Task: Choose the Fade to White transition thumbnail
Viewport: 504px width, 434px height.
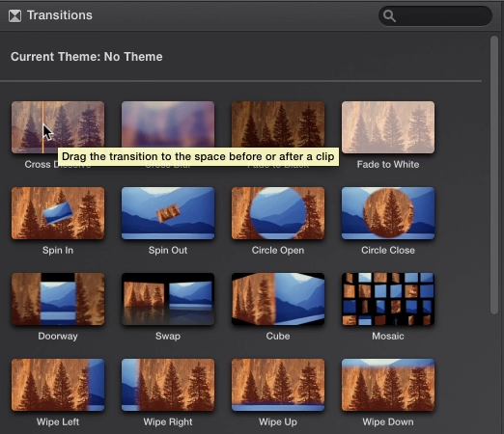Action: click(x=388, y=127)
